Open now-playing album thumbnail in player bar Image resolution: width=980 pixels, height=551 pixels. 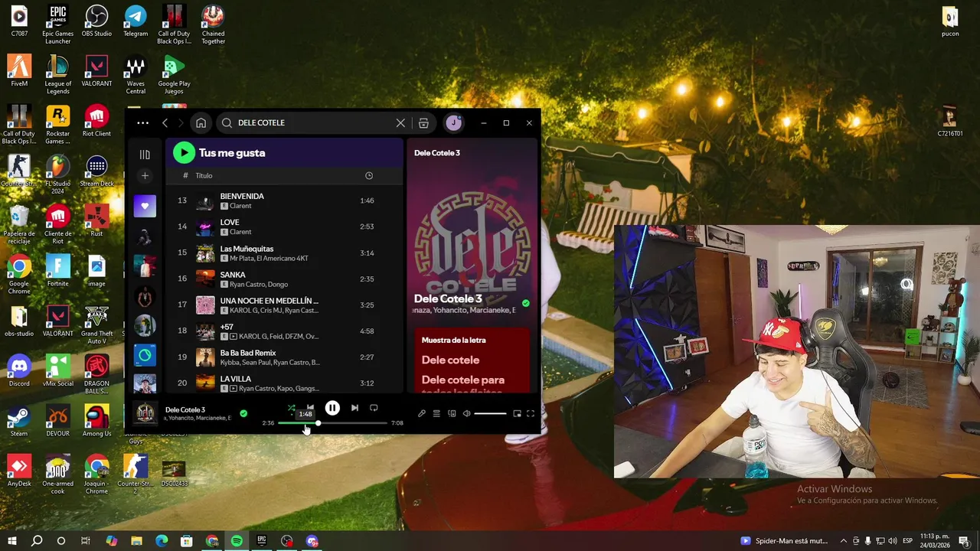click(145, 414)
